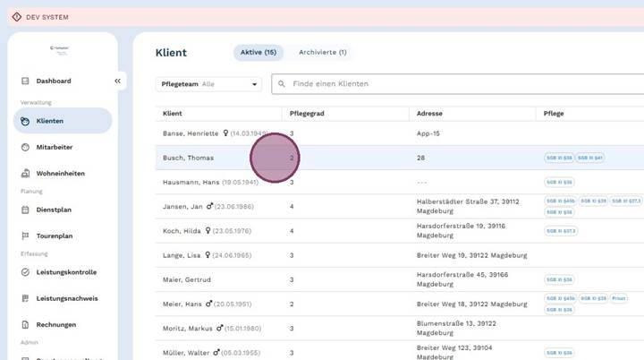Click female symbol next to Koch, Hilda
Screen dimensions: 644x360
click(208, 230)
